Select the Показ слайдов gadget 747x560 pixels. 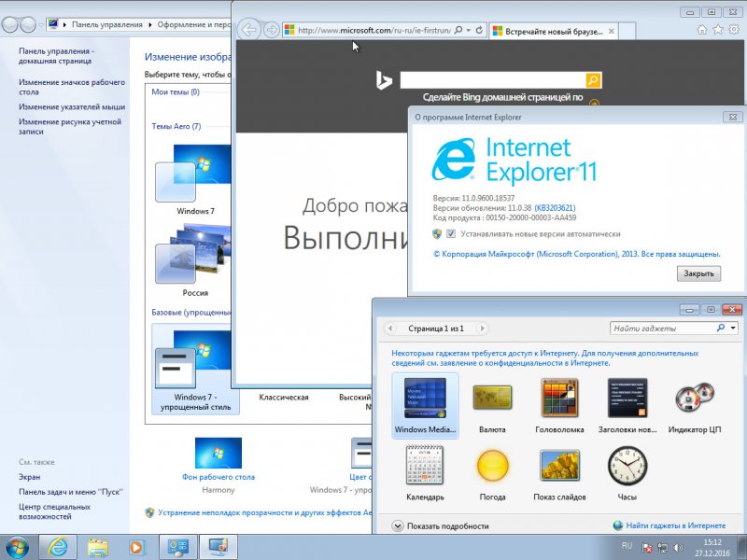pyautogui.click(x=559, y=473)
